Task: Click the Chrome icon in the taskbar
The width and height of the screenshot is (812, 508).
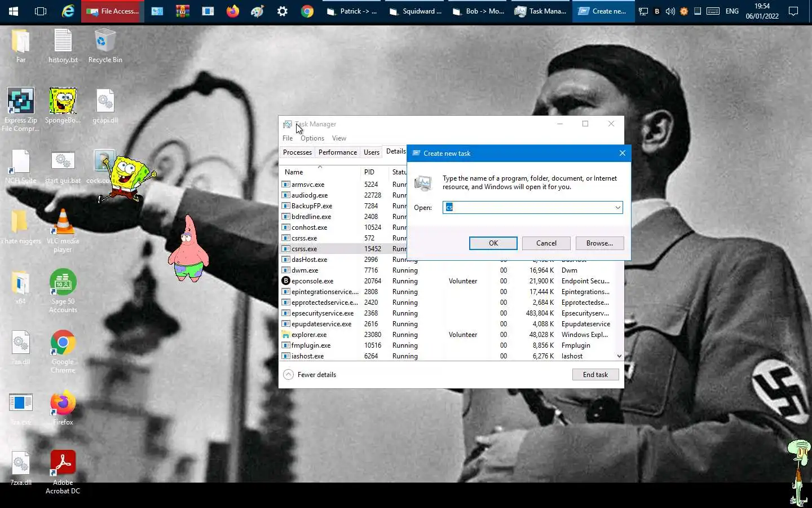Action: tap(307, 11)
